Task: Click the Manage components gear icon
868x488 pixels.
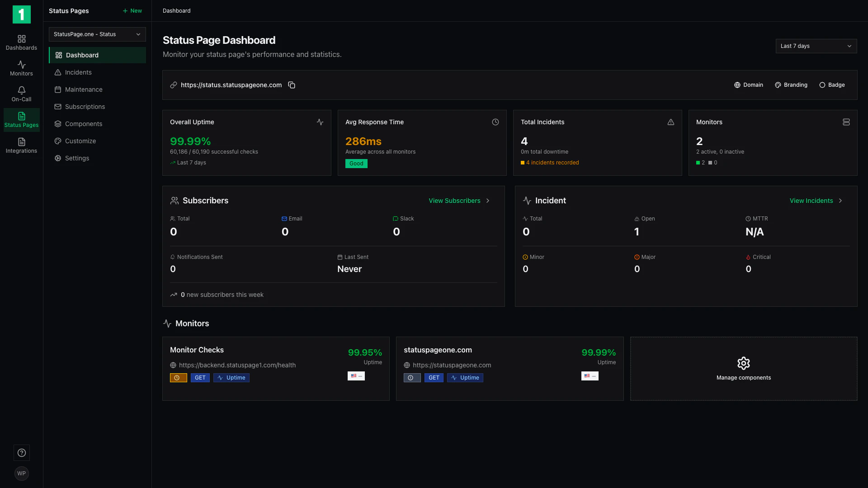Action: (743, 363)
